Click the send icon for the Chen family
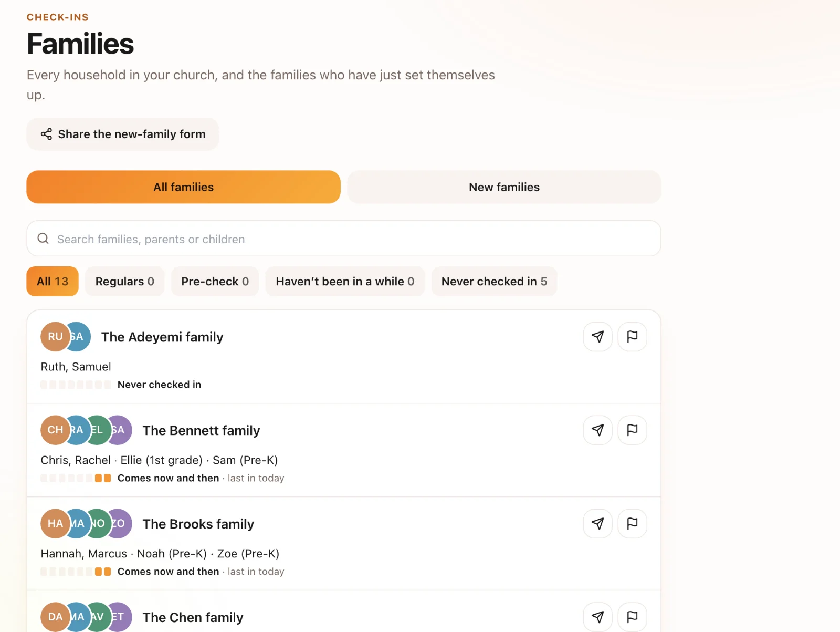 click(x=597, y=617)
